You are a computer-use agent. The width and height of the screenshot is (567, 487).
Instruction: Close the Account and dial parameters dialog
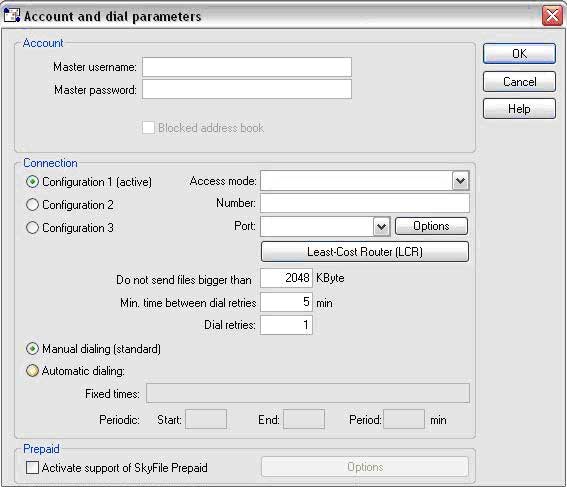pos(552,16)
